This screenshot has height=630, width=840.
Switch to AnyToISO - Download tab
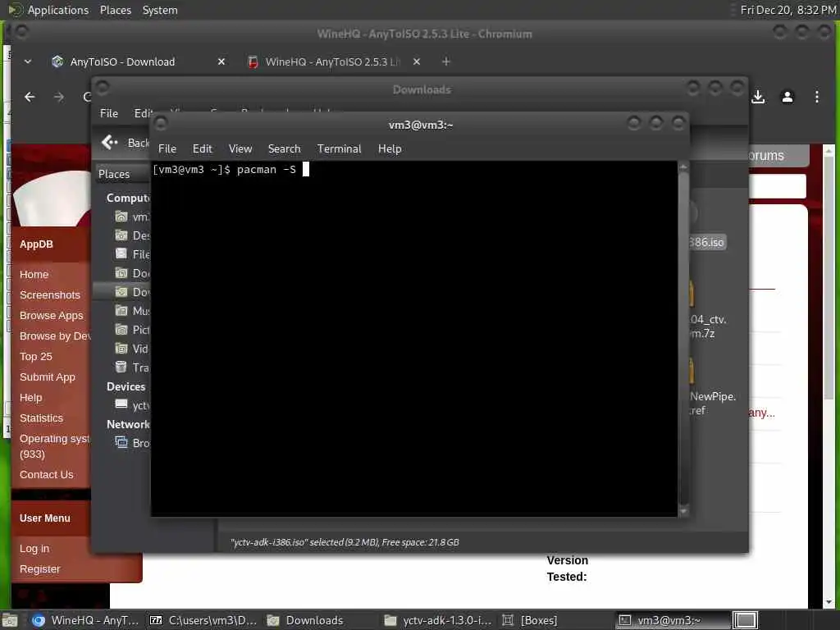(122, 62)
